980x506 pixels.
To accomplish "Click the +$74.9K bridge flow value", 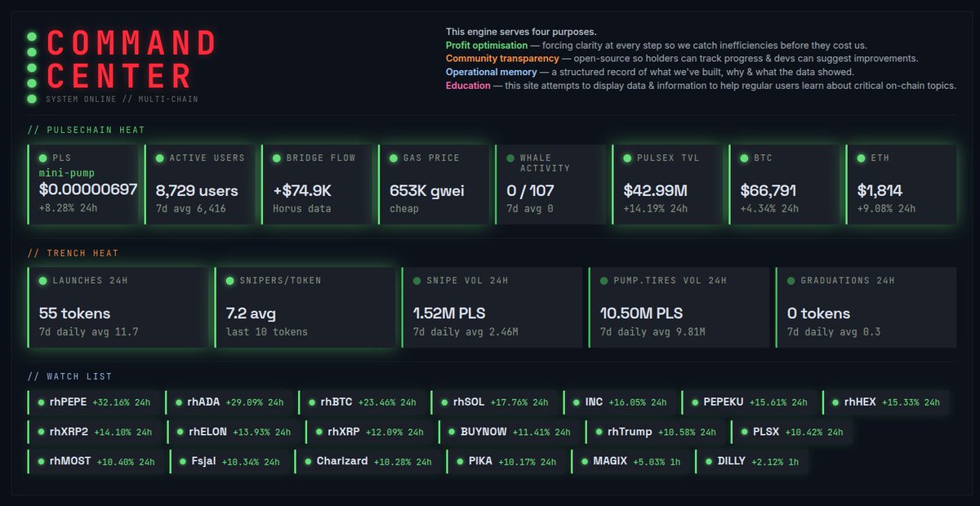I will [302, 190].
